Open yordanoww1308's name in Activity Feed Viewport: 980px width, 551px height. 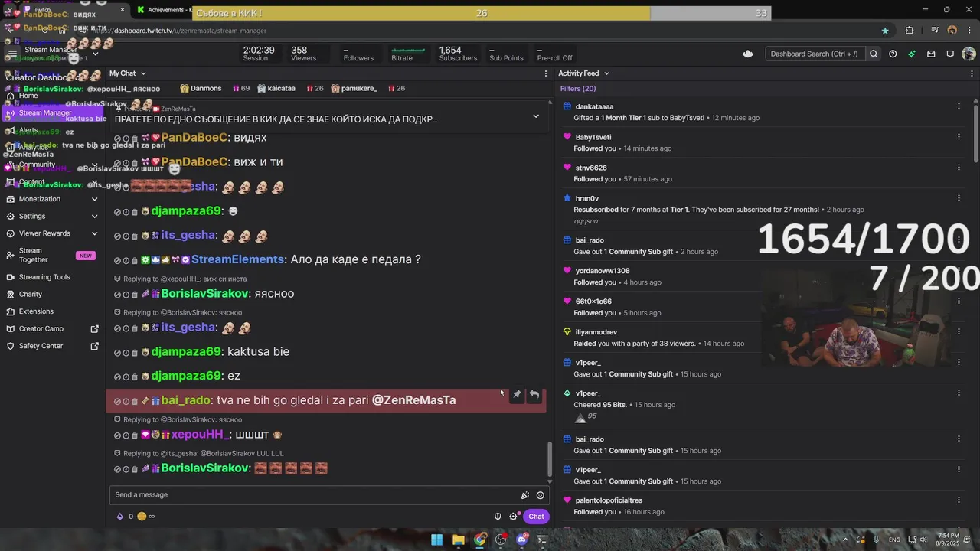(603, 271)
